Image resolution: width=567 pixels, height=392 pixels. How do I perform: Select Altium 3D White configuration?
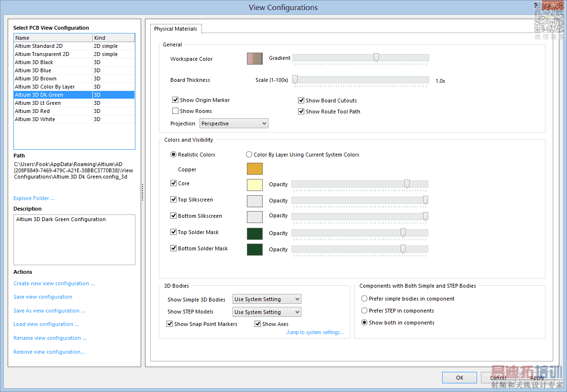(74, 119)
